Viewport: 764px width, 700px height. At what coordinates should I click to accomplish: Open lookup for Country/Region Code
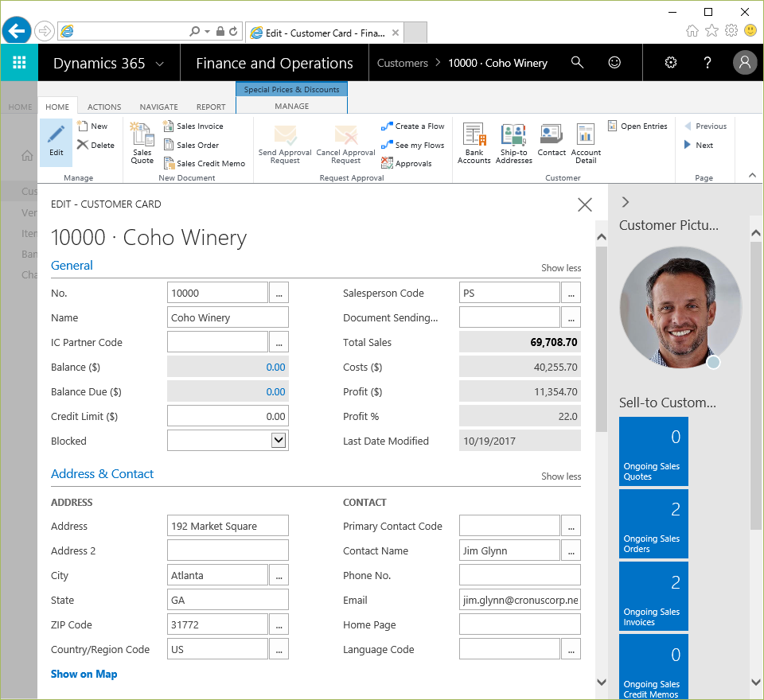click(279, 649)
